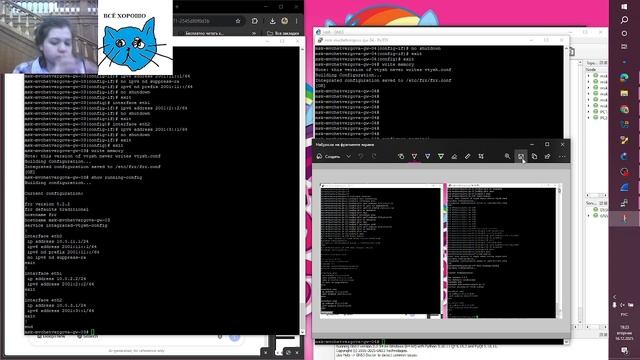
Task: Select the left terminal scrollbar
Action: coord(302,190)
